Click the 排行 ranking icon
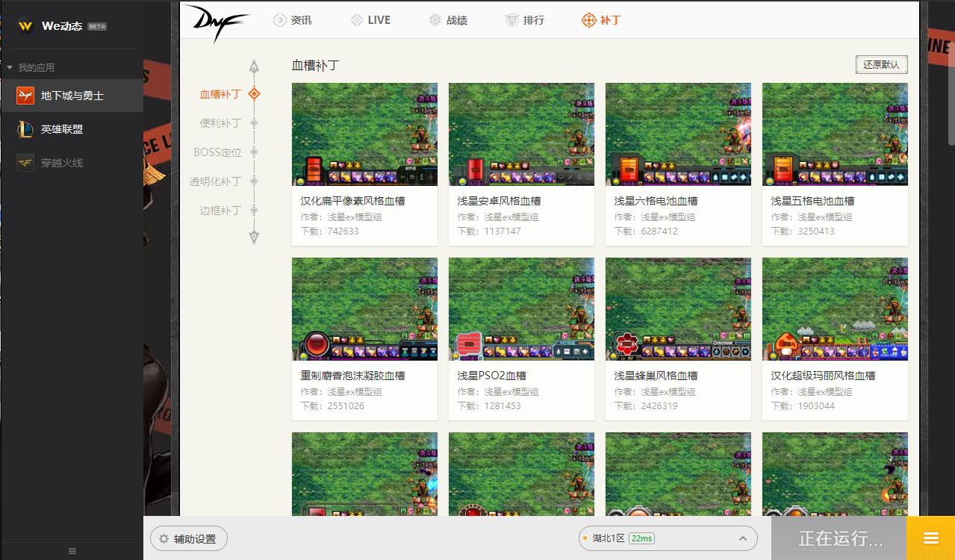955x560 pixels. [512, 20]
